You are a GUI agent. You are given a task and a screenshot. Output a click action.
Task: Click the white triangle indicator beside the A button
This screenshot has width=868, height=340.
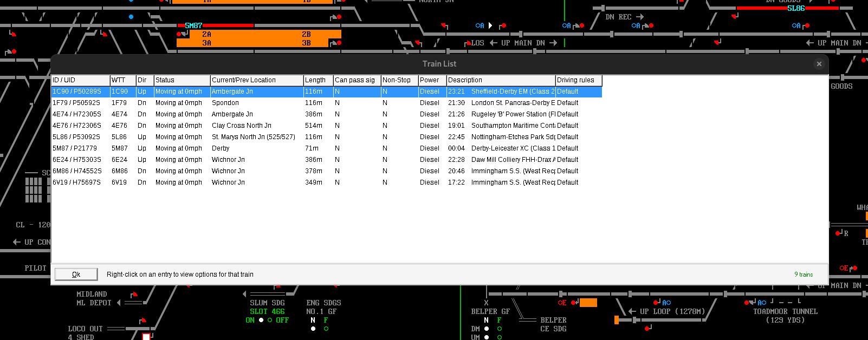(x=490, y=25)
